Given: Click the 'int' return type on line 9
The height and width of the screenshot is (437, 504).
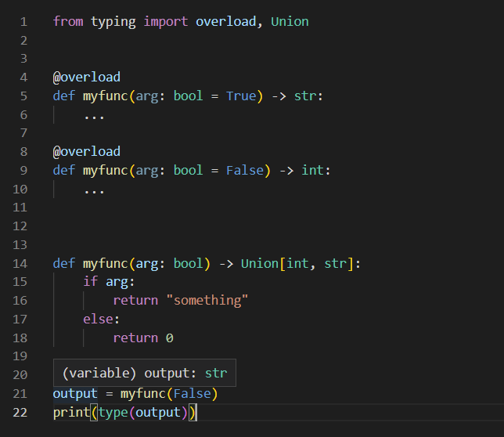Looking at the screenshot, I should 312,170.
